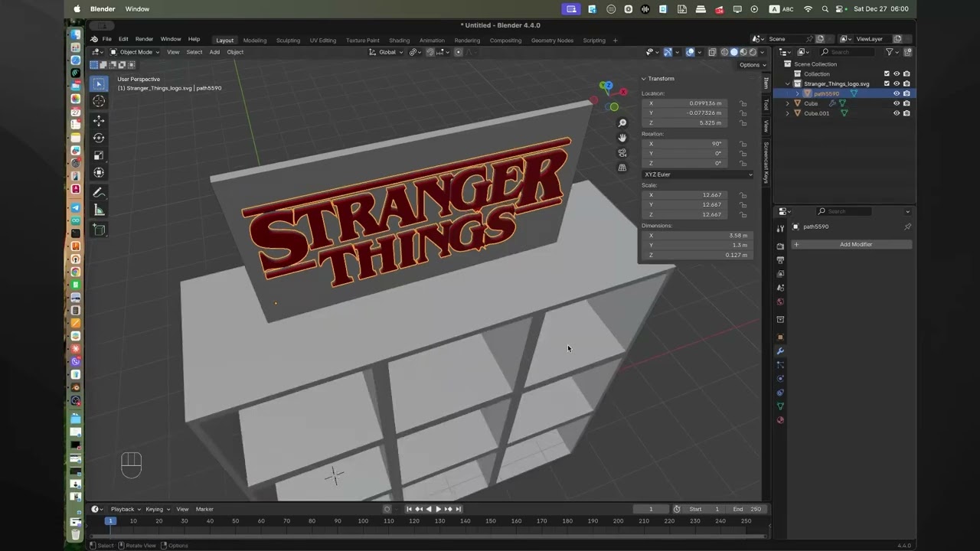Pin the path5590 properties panel
Image resolution: width=980 pixels, height=551 pixels.
(907, 227)
